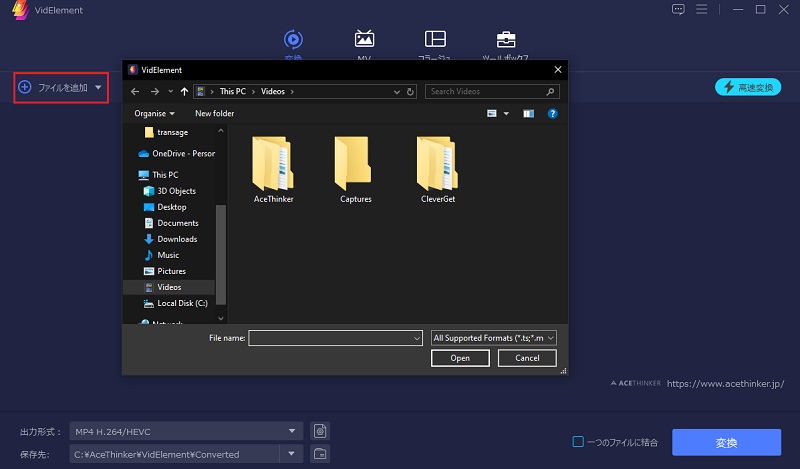This screenshot has width=800, height=469.
Task: Click the save path field
Action: click(x=174, y=454)
